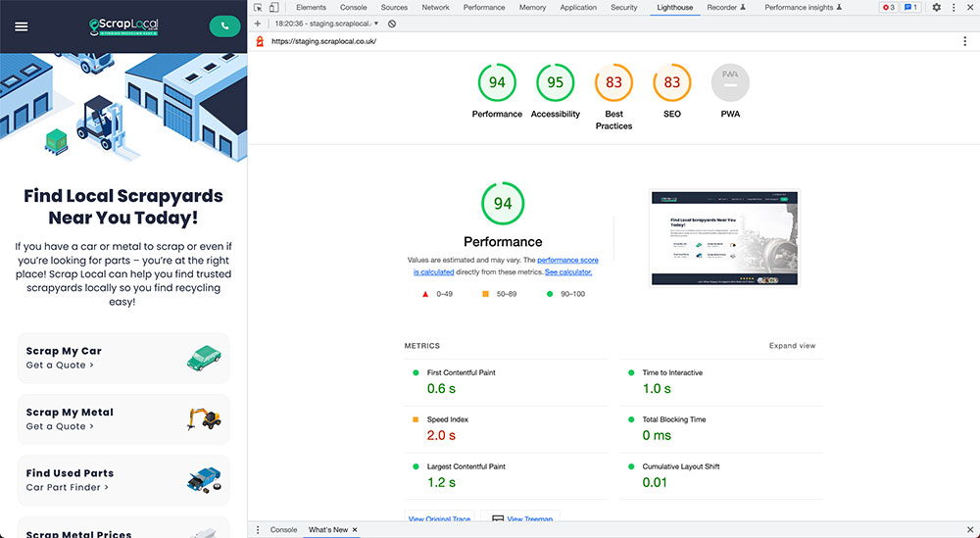
Task: Open the Scrap My Metal quote card
Action: pyautogui.click(x=123, y=419)
